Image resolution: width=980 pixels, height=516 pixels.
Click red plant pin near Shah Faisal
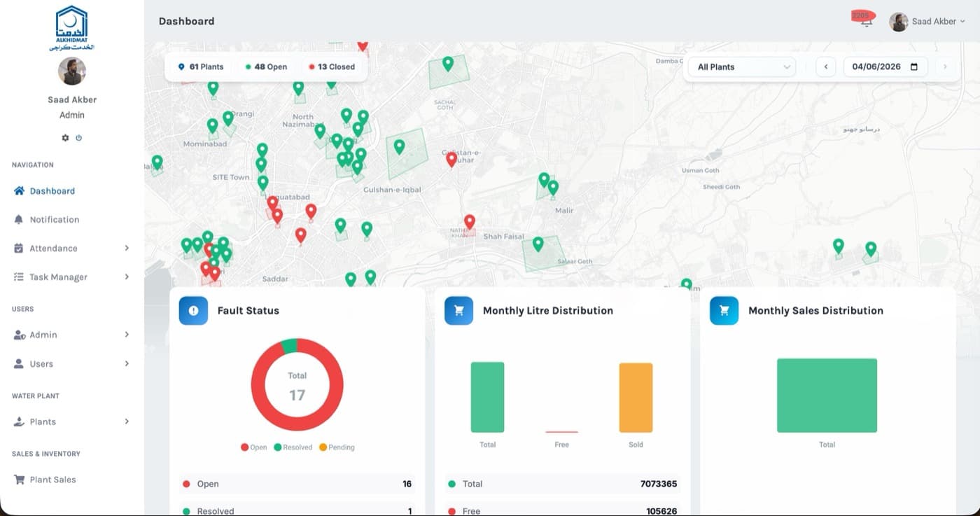pyautogui.click(x=470, y=222)
